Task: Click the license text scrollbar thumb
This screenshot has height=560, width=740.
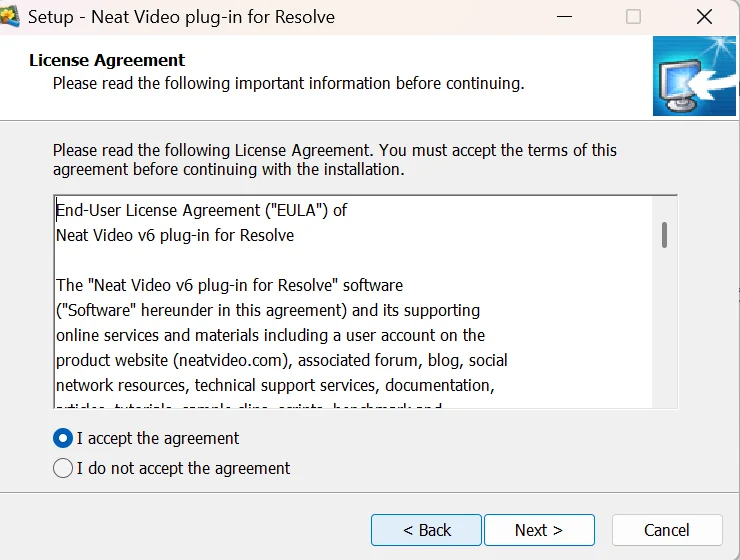Action: click(664, 235)
